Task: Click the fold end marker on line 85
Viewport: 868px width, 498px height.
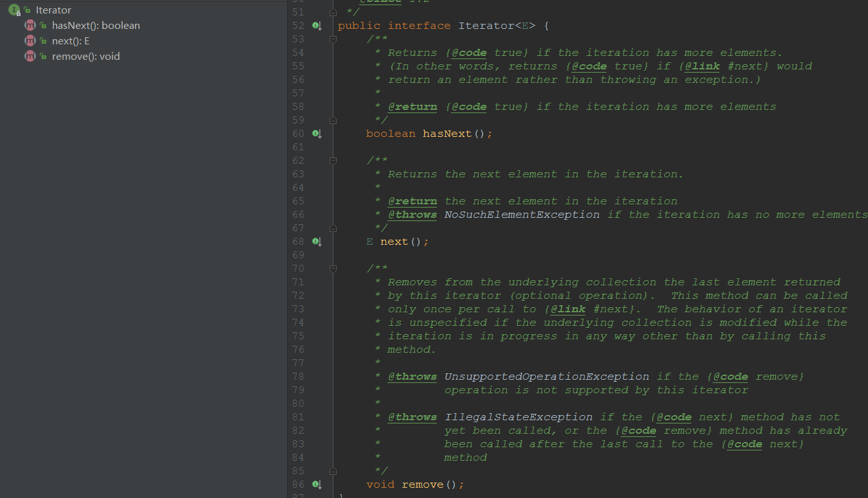Action: coord(333,471)
